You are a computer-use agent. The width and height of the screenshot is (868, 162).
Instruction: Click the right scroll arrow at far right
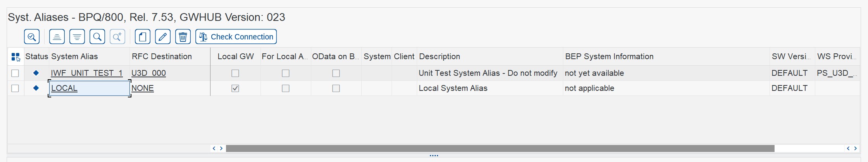[856, 148]
